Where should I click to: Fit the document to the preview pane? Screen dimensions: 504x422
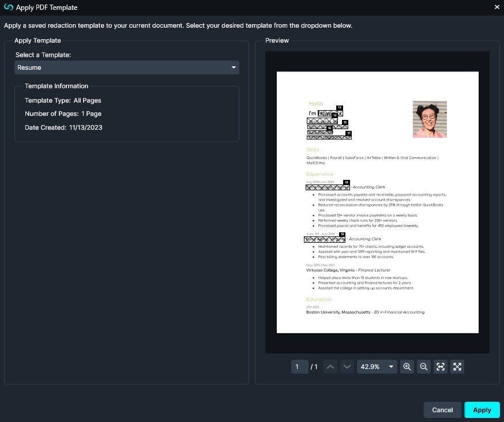point(441,367)
